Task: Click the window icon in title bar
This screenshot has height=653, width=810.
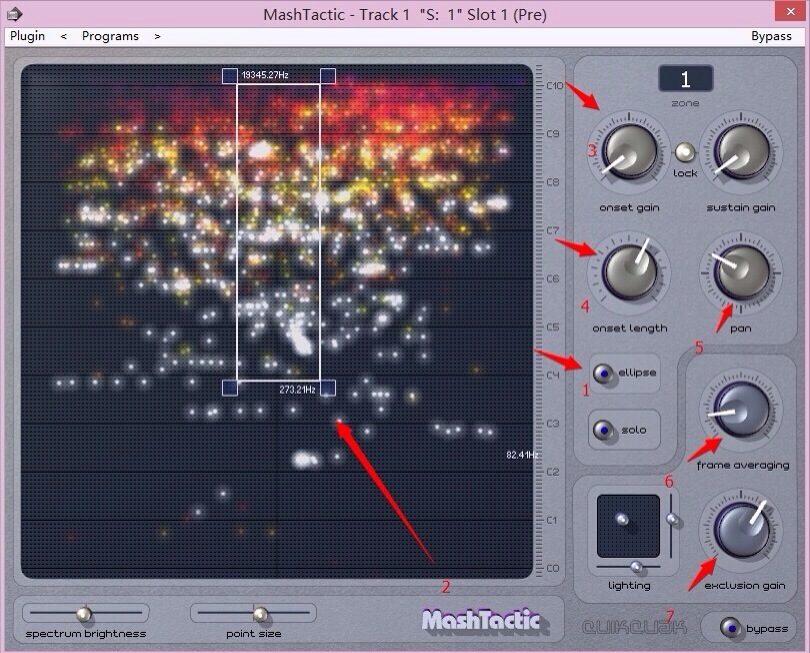Action: click(x=14, y=14)
